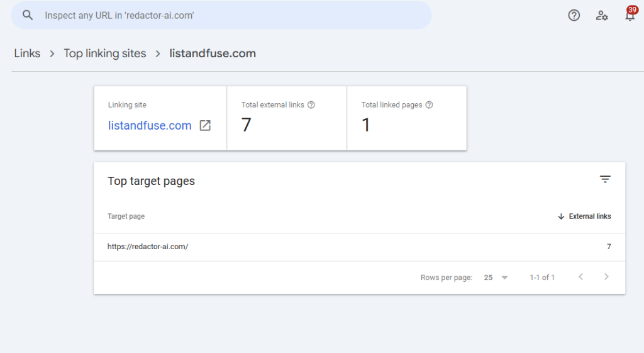The image size is (644, 353).
Task: Click the sort arrow next to External links
Action: 561,216
